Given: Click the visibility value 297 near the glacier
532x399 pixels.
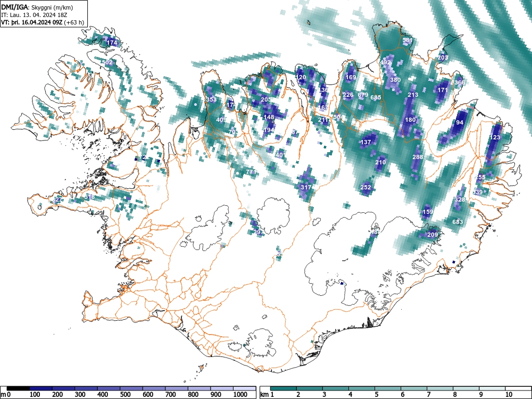Looking at the screenshot, I should point(259,232).
